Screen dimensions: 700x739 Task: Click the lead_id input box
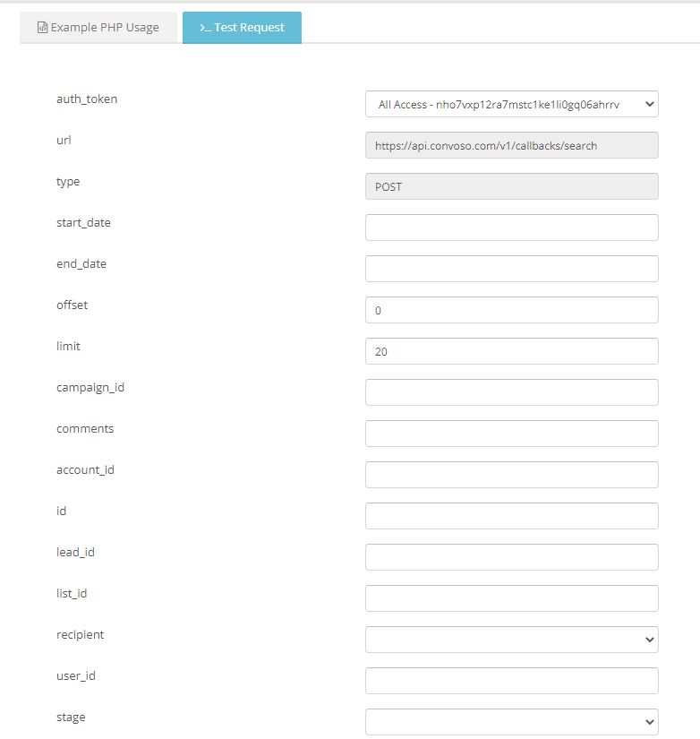(511, 557)
